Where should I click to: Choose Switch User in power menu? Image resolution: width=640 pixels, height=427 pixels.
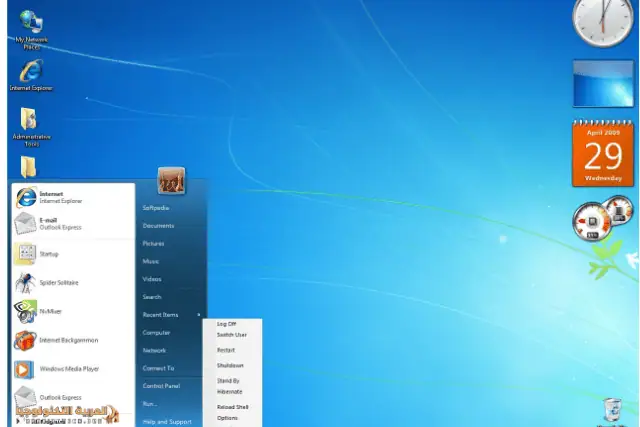click(x=232, y=335)
